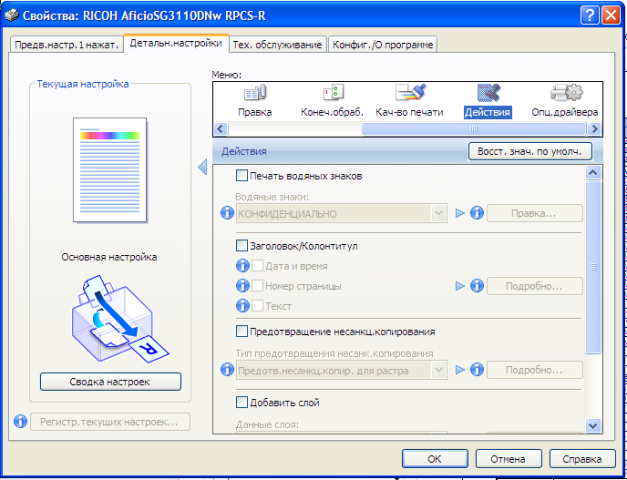Click vertical settings scrollbar thumb
Screen dimensions: 627x480
coord(593,266)
